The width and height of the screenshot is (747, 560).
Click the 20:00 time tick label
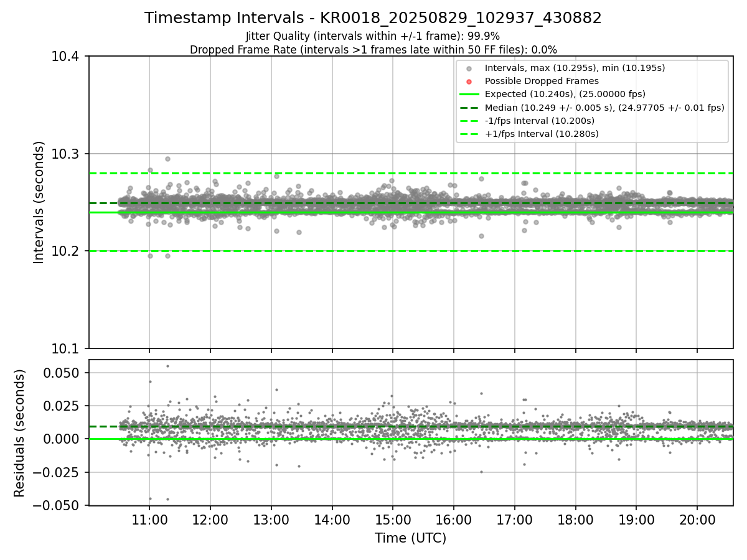[697, 519]
